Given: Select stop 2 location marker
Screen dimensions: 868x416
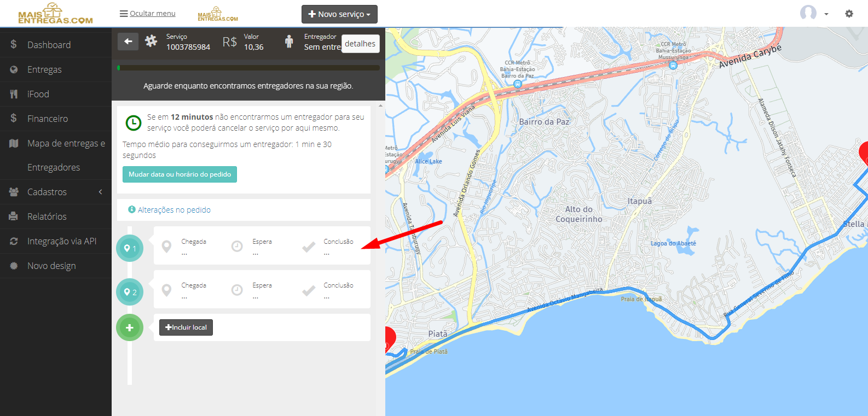Looking at the screenshot, I should tap(130, 292).
